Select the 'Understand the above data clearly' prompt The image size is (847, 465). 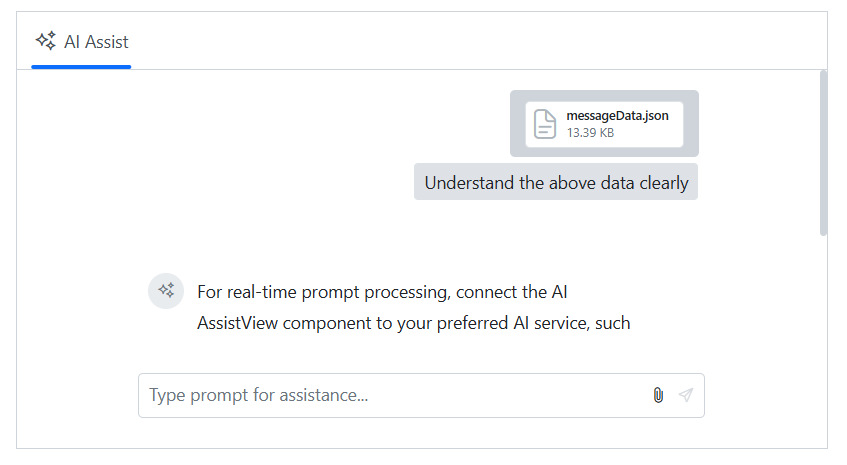[556, 183]
